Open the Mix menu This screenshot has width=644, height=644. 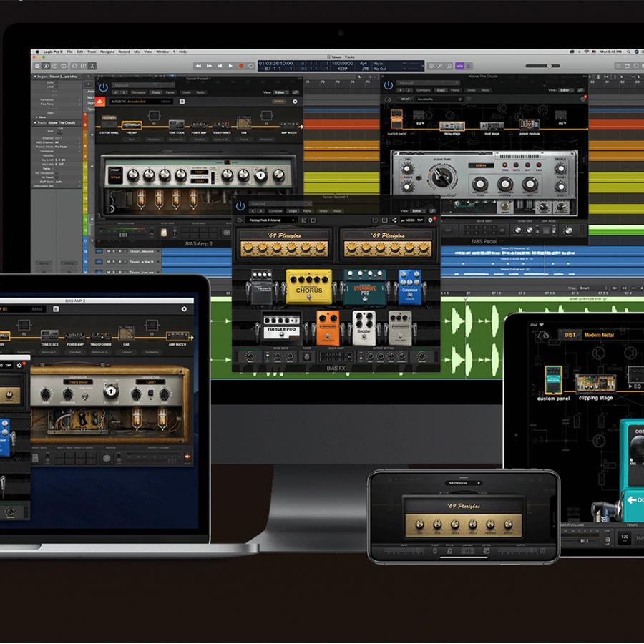point(137,52)
